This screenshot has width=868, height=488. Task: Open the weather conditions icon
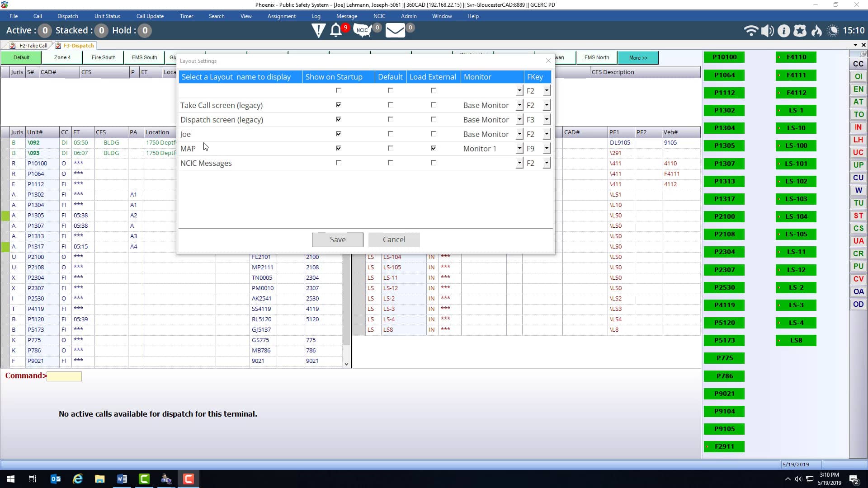click(x=833, y=30)
